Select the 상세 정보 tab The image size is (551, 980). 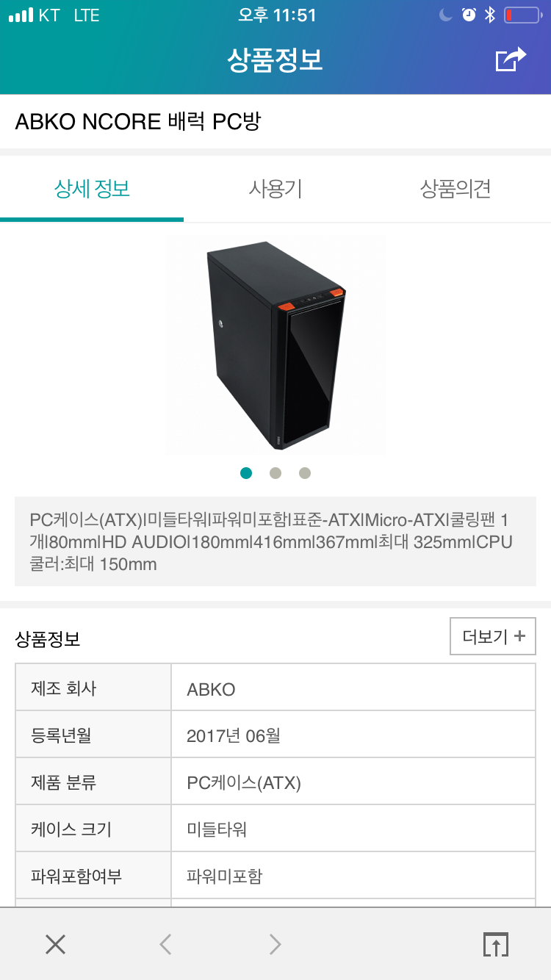[92, 190]
